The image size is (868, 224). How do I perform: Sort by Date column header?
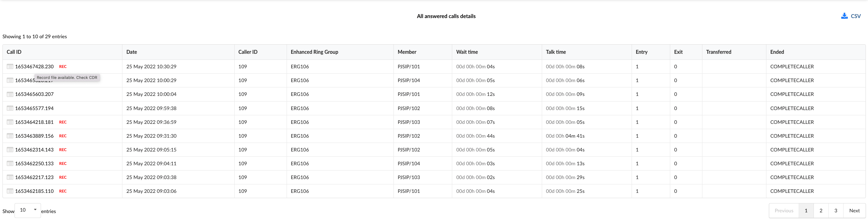tap(178, 52)
